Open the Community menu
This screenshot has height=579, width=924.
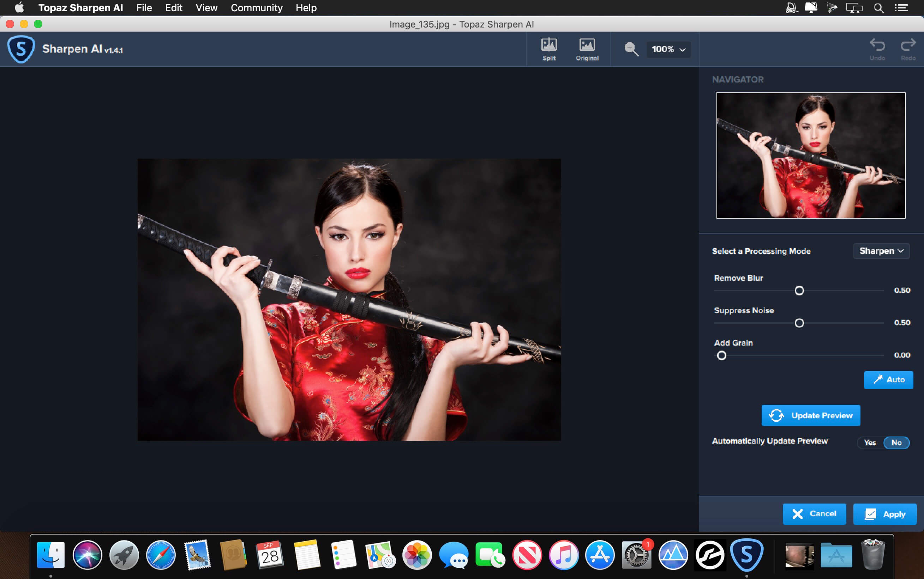coord(256,8)
